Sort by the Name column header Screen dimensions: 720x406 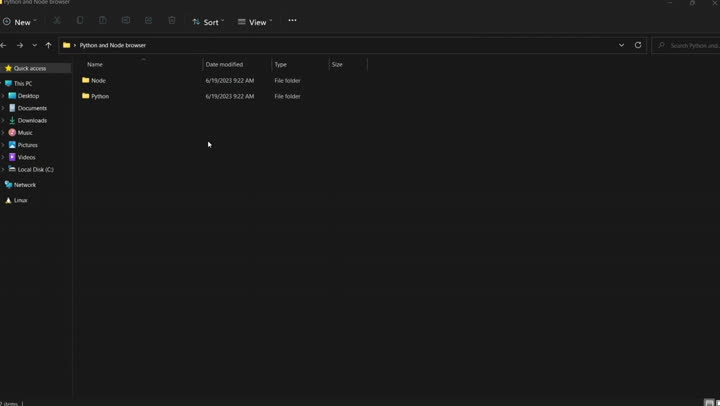tap(95, 64)
